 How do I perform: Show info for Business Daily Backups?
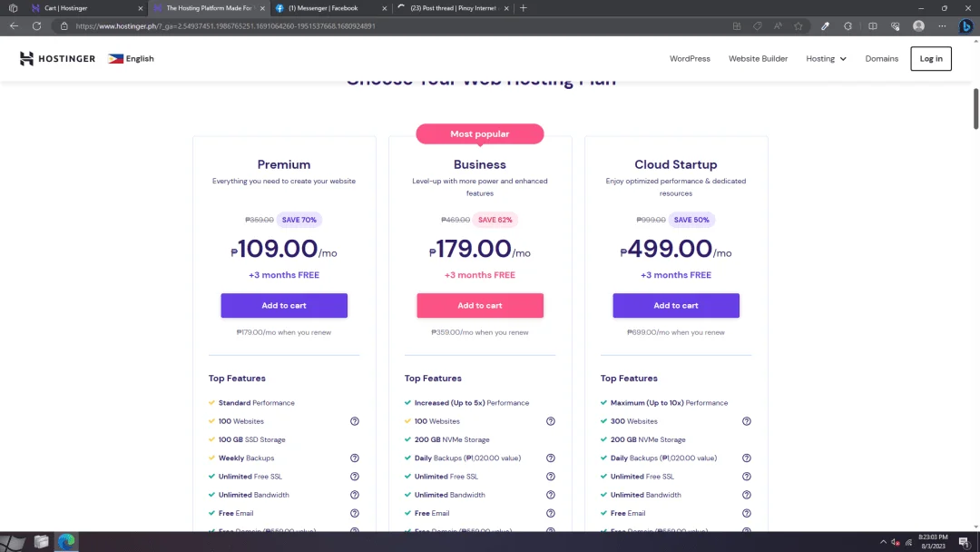tap(551, 458)
